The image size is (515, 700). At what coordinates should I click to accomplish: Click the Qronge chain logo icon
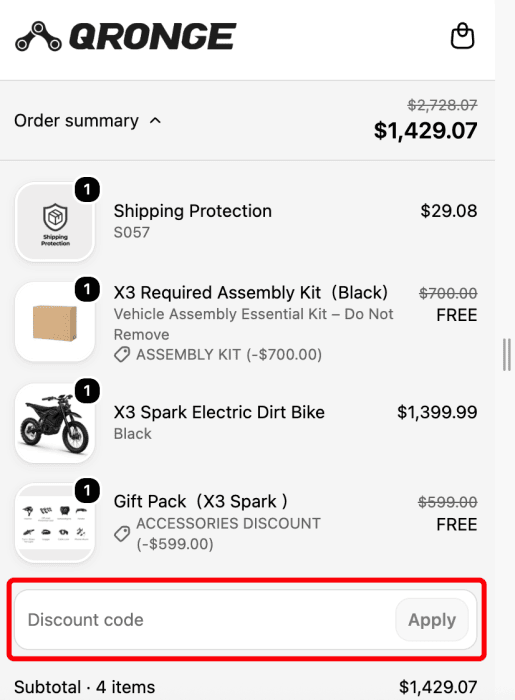[38, 36]
